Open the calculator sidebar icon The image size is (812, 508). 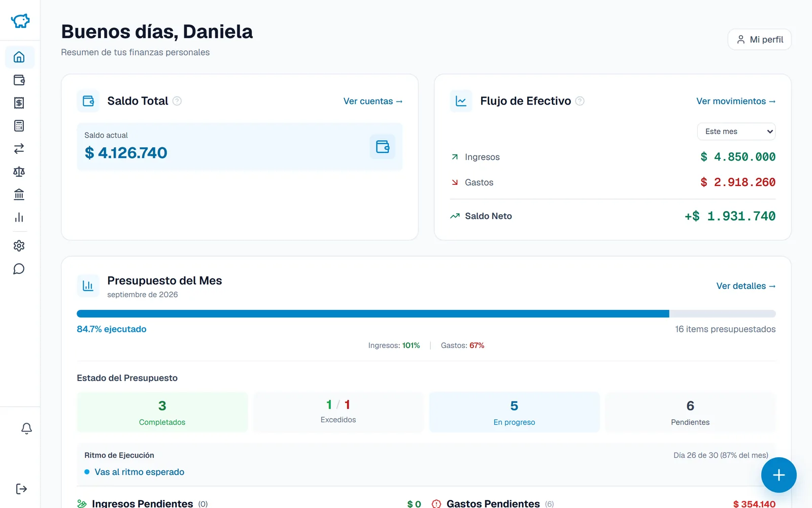19,126
